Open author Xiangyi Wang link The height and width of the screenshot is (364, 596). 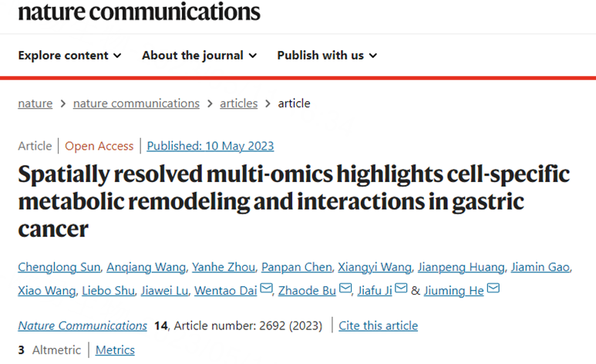click(x=375, y=268)
